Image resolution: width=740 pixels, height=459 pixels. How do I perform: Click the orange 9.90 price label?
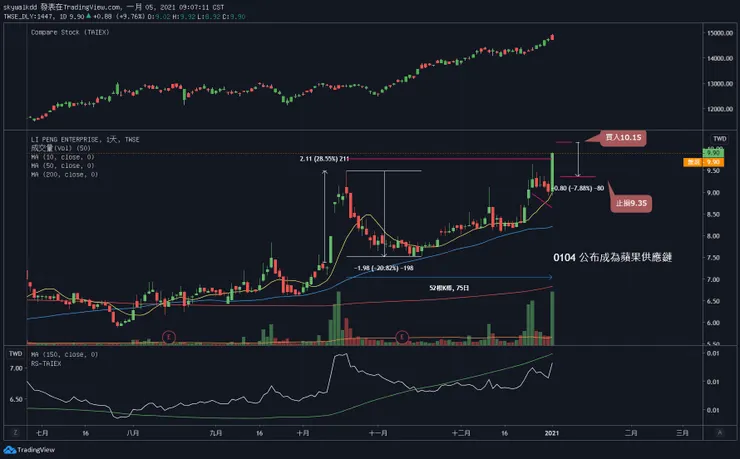[703, 162]
